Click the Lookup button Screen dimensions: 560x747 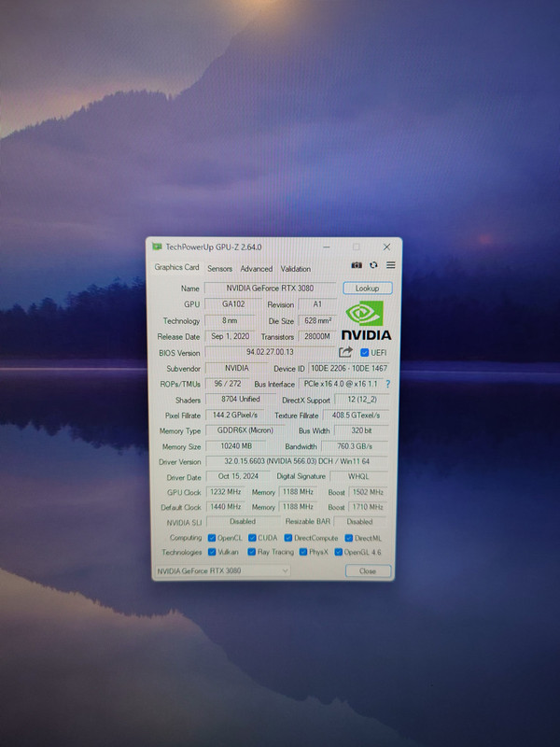click(367, 289)
